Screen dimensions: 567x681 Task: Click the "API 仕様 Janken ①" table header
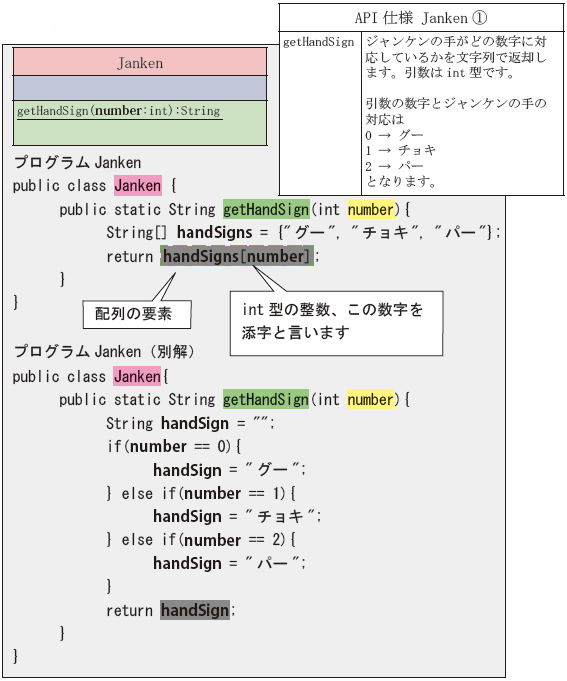click(x=421, y=18)
